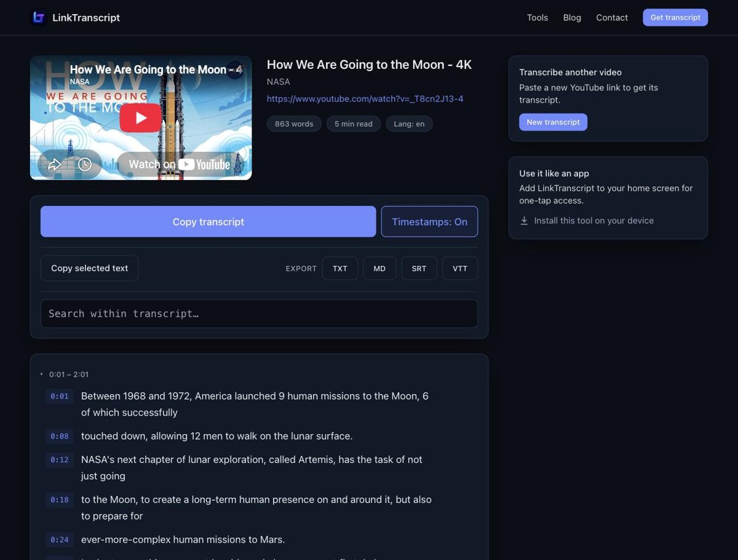Click the EXPORT label
Screen dimensions: 738x560
tap(301, 269)
